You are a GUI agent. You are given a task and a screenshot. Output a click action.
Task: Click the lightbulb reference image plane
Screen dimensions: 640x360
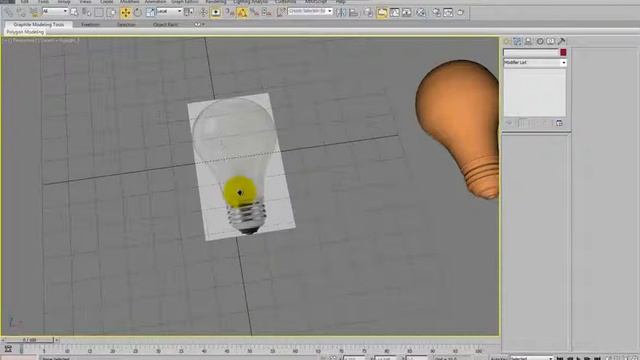(241, 167)
